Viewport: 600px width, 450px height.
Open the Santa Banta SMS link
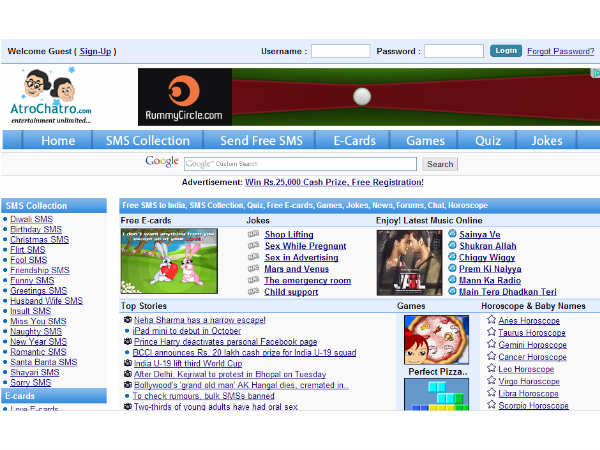(x=44, y=362)
